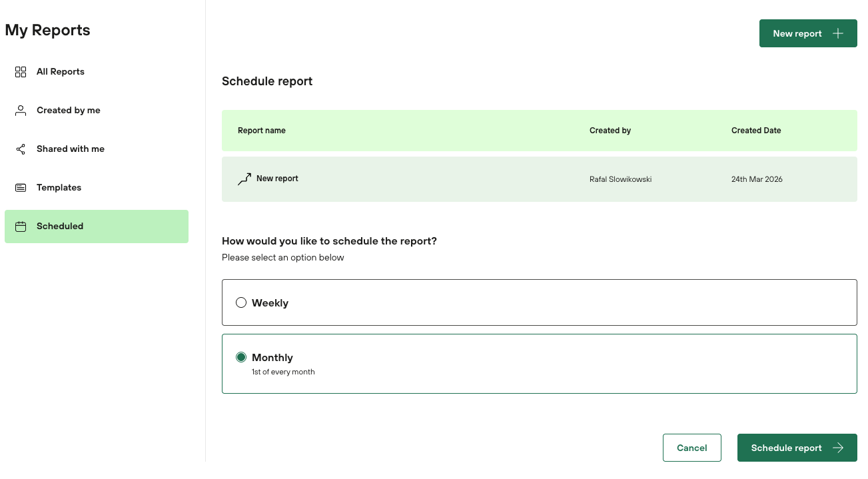This screenshot has height=479, width=868.
Task: Click the Report name column header
Action: (262, 131)
